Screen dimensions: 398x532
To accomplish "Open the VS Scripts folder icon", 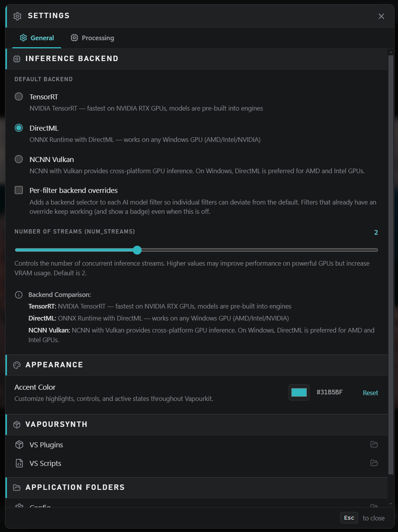I will 374,463.
